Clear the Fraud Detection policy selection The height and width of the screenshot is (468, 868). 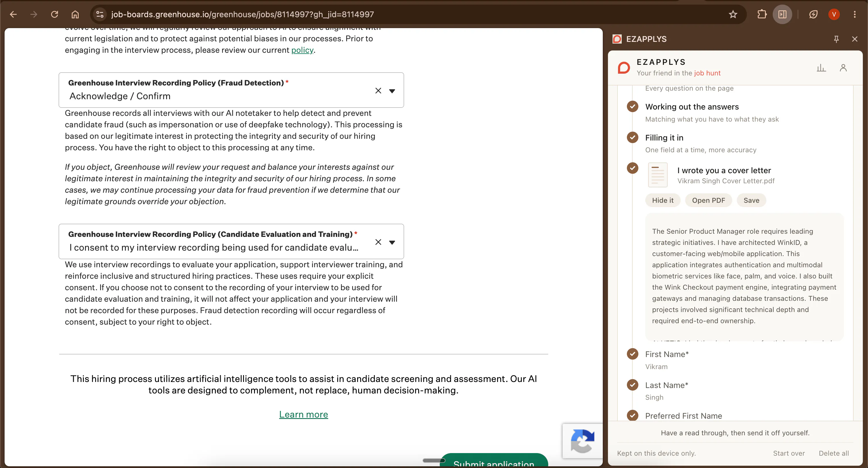pos(378,91)
